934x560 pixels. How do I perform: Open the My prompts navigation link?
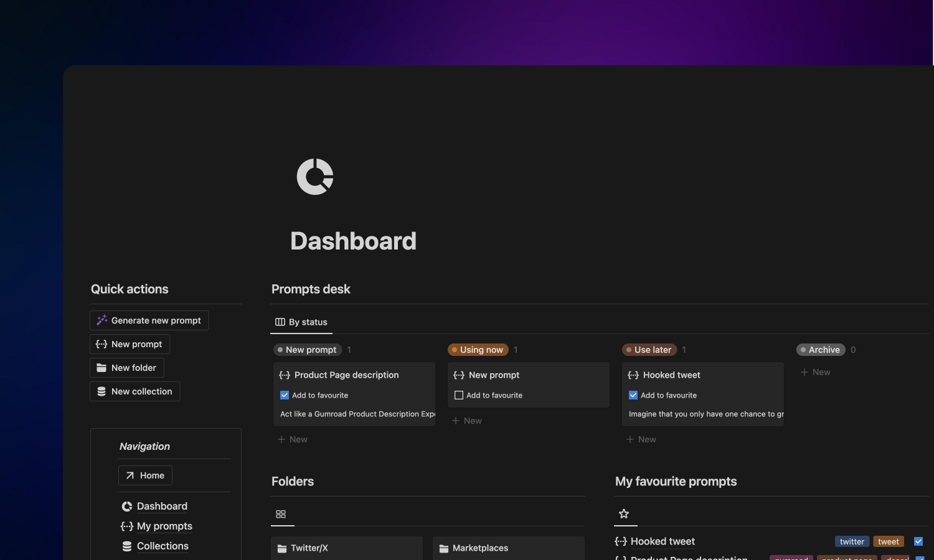[164, 526]
